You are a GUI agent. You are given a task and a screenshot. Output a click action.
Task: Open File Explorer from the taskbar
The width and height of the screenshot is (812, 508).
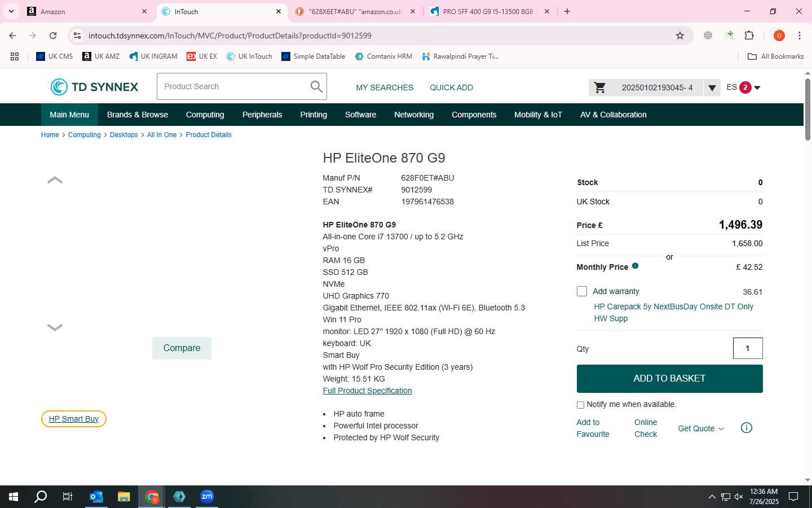coord(124,497)
